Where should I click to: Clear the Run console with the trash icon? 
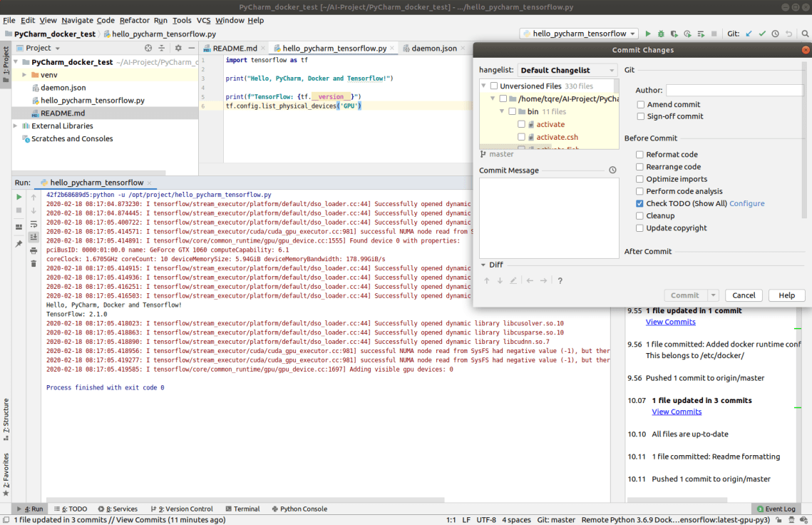tap(34, 263)
